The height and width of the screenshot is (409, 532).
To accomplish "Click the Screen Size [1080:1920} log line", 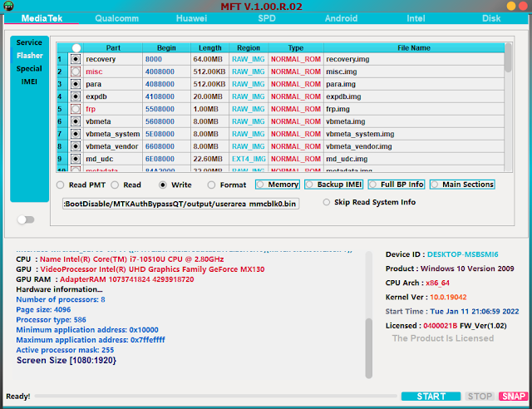I will point(66,360).
